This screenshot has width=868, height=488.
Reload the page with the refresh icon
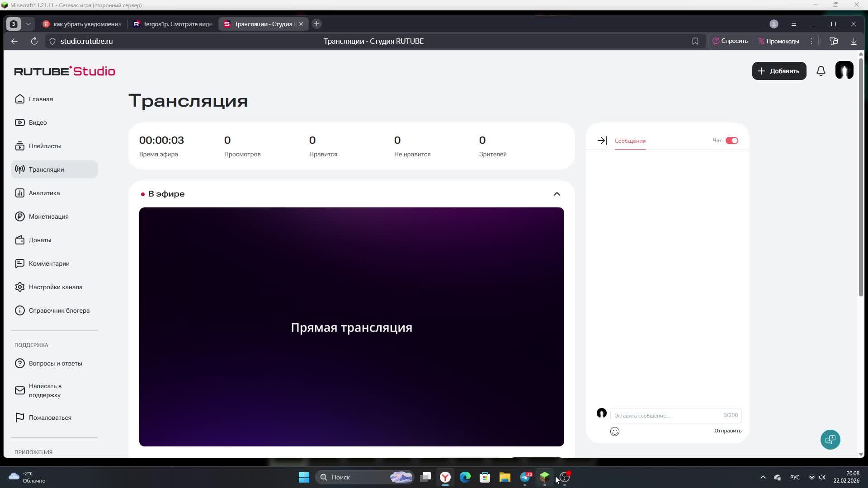click(x=34, y=41)
